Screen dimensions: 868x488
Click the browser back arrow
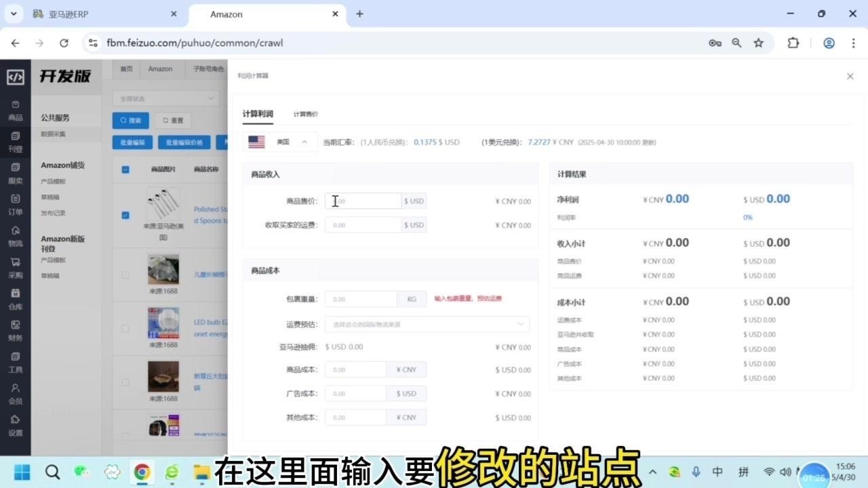(x=15, y=43)
